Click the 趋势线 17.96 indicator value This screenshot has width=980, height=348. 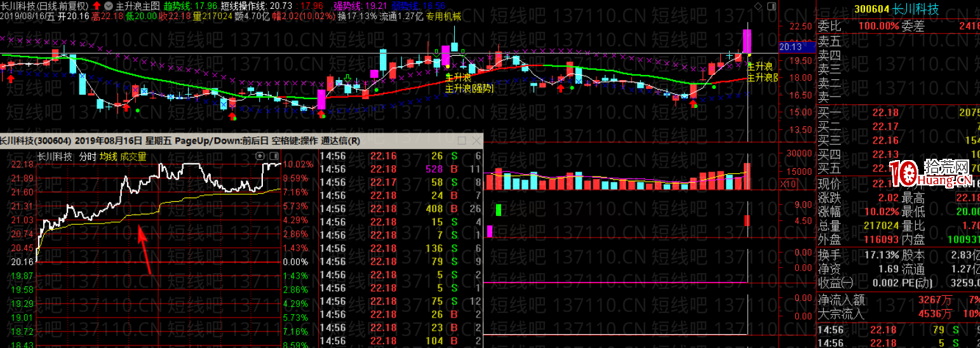[x=191, y=6]
